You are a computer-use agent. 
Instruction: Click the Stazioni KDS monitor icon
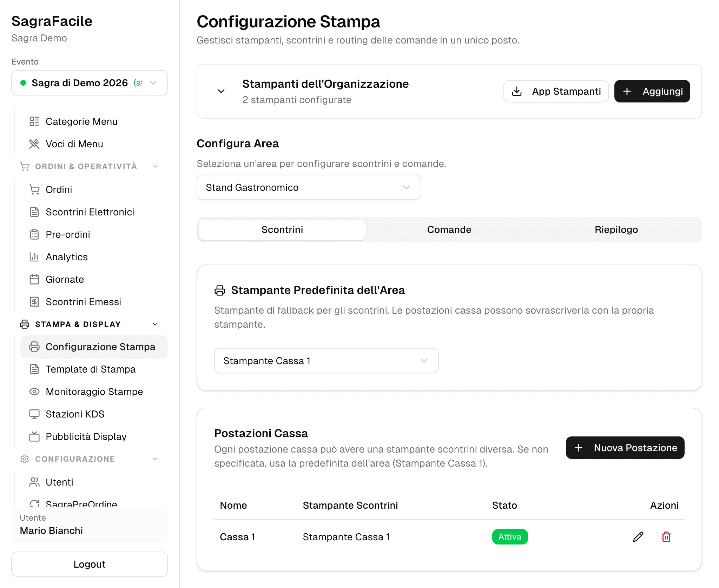pyautogui.click(x=34, y=414)
